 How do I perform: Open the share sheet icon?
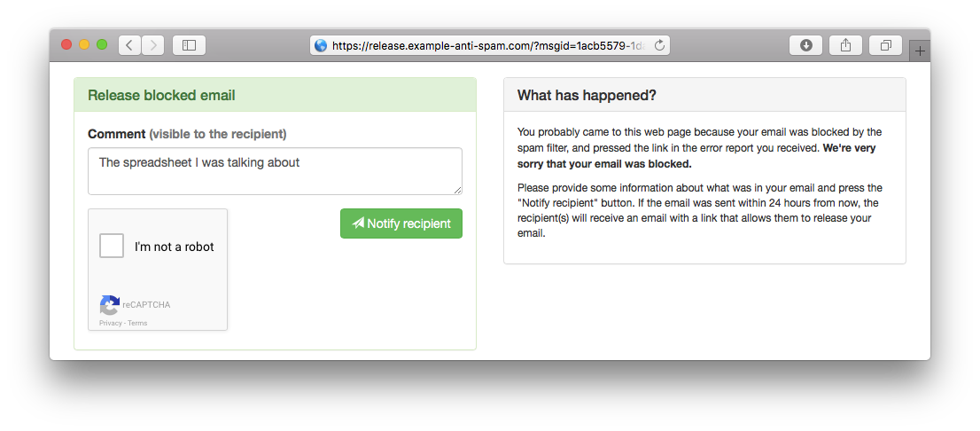[x=845, y=45]
